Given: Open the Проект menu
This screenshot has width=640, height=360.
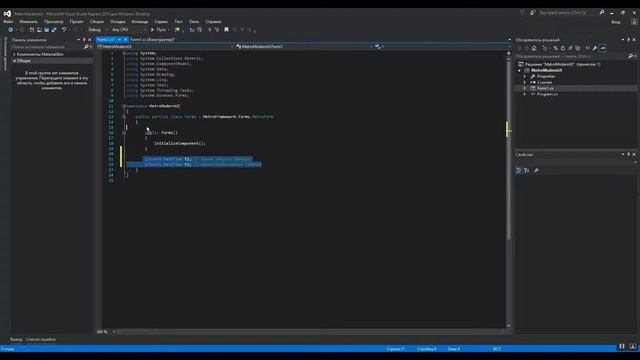Looking at the screenshot, I should tap(76, 22).
